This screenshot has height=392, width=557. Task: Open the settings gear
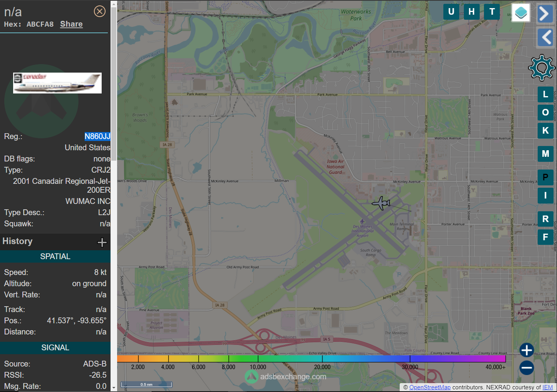542,68
